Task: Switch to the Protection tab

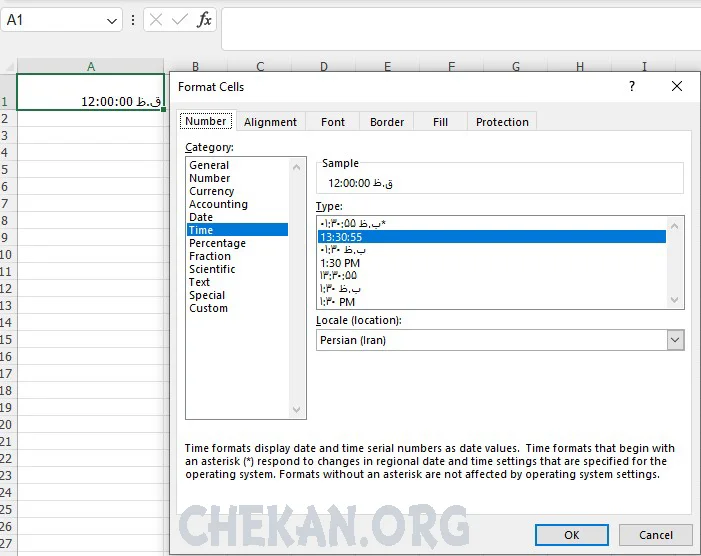Action: 502,122
